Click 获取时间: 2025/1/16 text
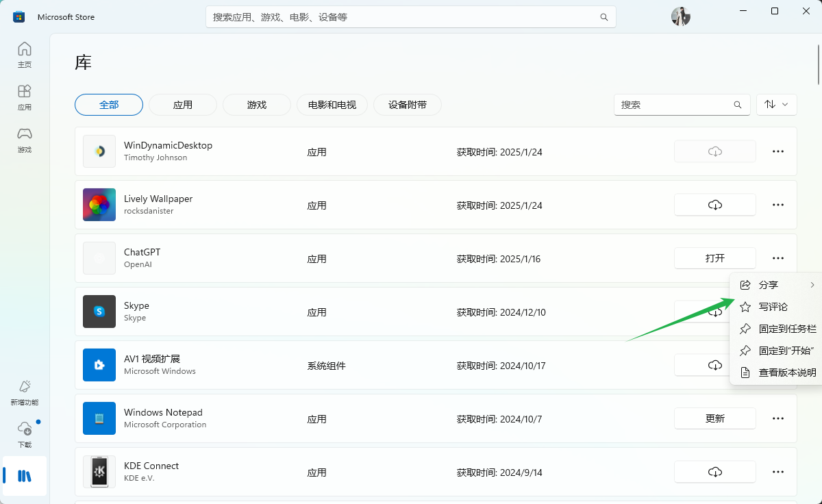The image size is (822, 504). point(499,259)
